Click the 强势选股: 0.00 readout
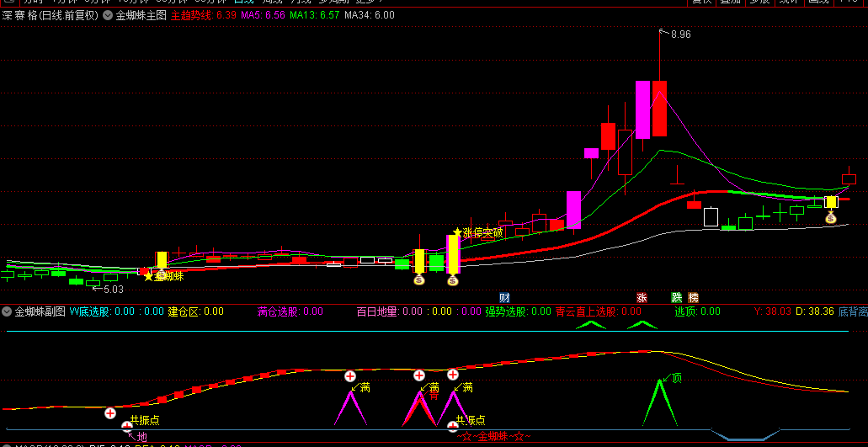This screenshot has height=447, width=868. [518, 311]
